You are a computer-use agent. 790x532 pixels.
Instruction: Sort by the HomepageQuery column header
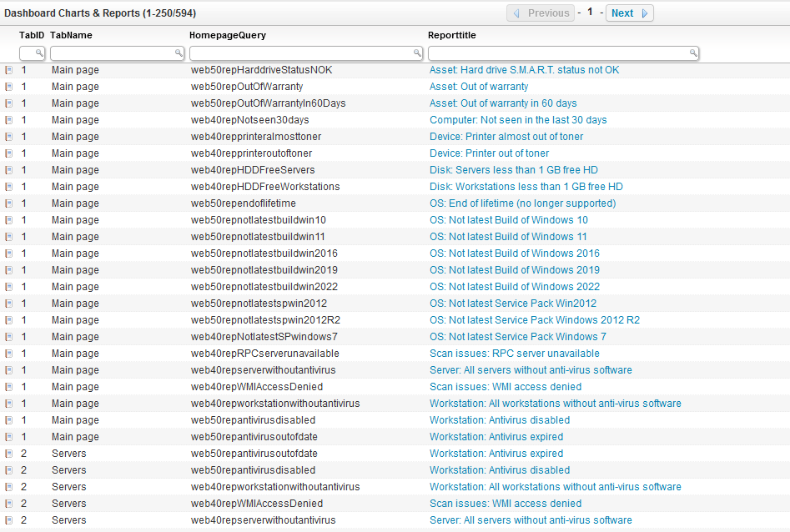[x=228, y=36]
